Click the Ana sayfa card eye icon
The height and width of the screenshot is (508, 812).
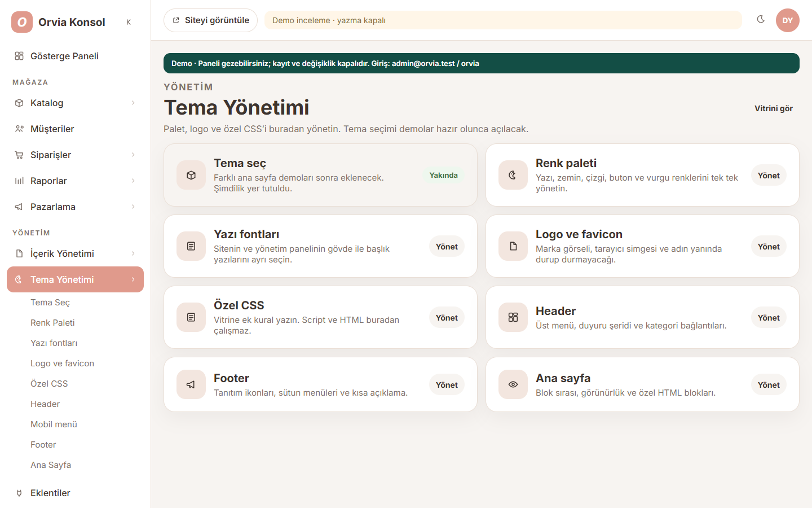[x=513, y=384]
